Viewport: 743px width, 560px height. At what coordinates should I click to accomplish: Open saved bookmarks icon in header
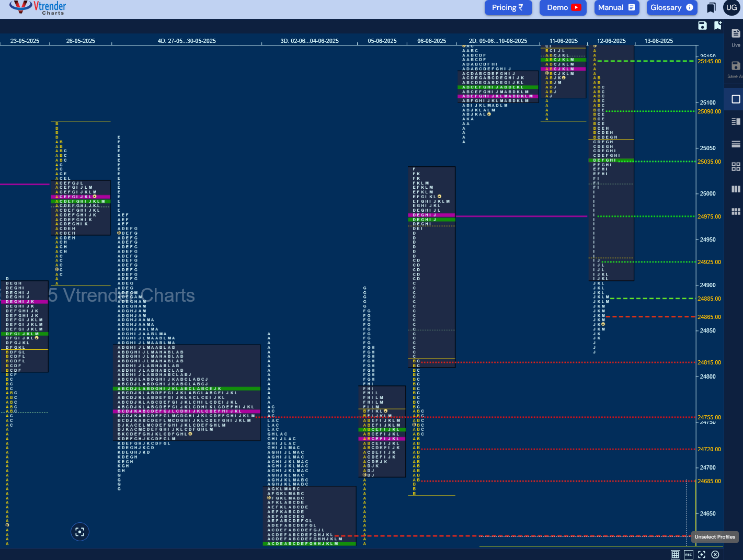(x=711, y=7)
